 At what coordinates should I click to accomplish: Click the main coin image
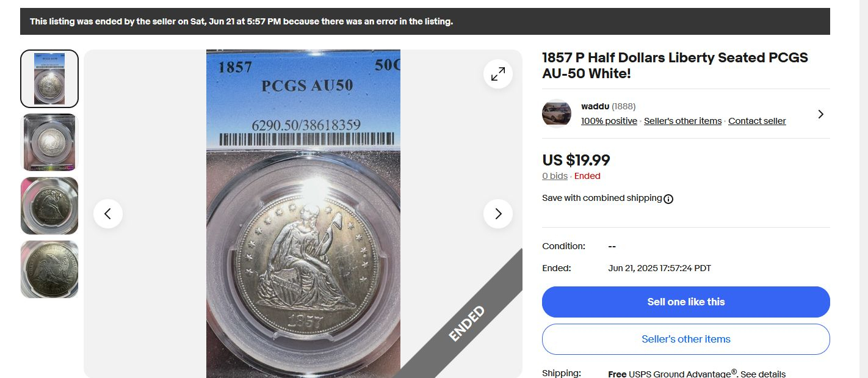pyautogui.click(x=303, y=214)
